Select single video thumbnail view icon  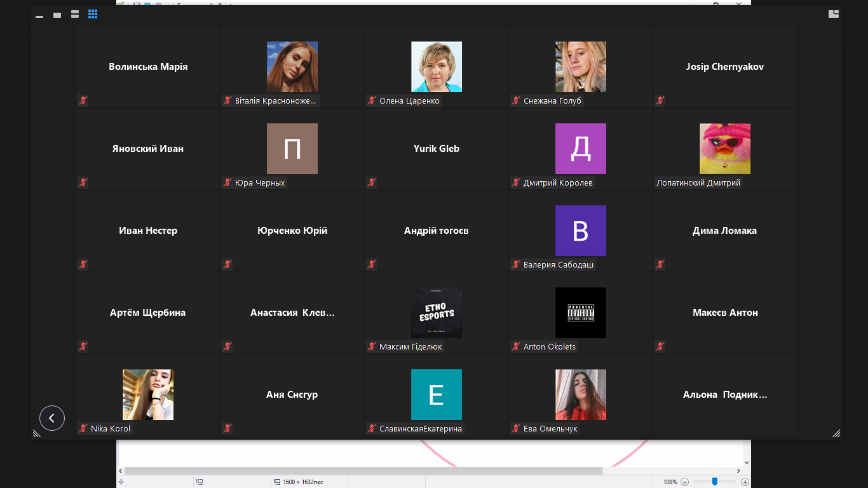point(57,15)
